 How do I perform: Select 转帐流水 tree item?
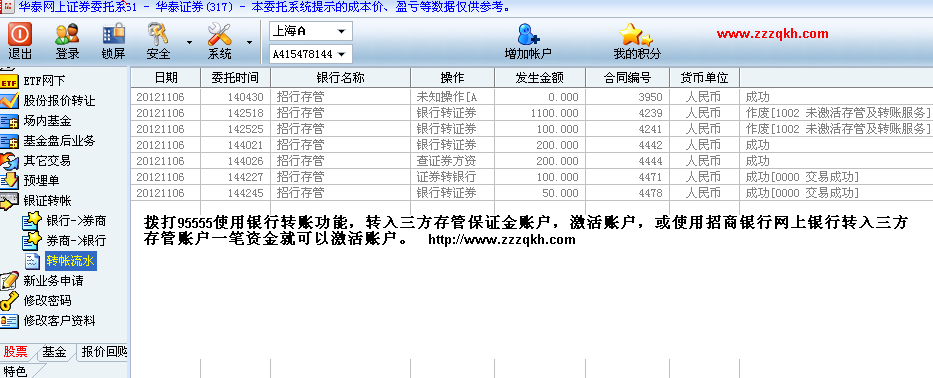point(70,261)
